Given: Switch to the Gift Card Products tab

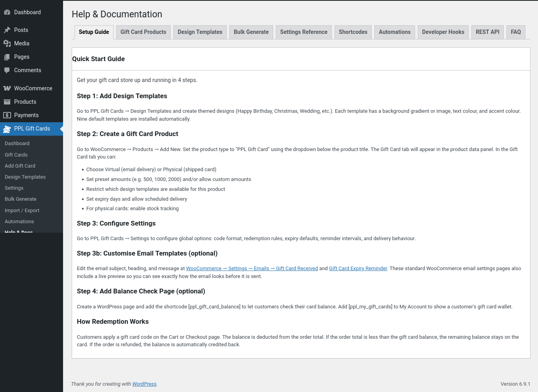Looking at the screenshot, I should coord(143,32).
